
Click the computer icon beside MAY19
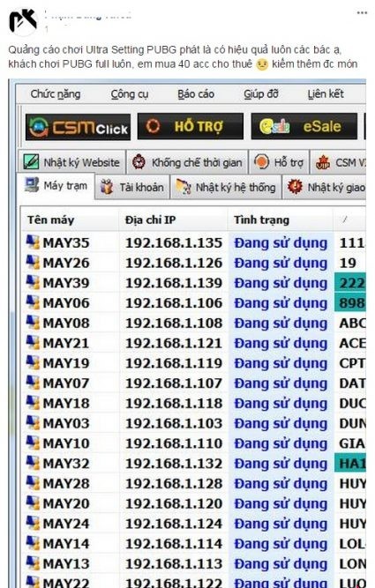pos(33,362)
